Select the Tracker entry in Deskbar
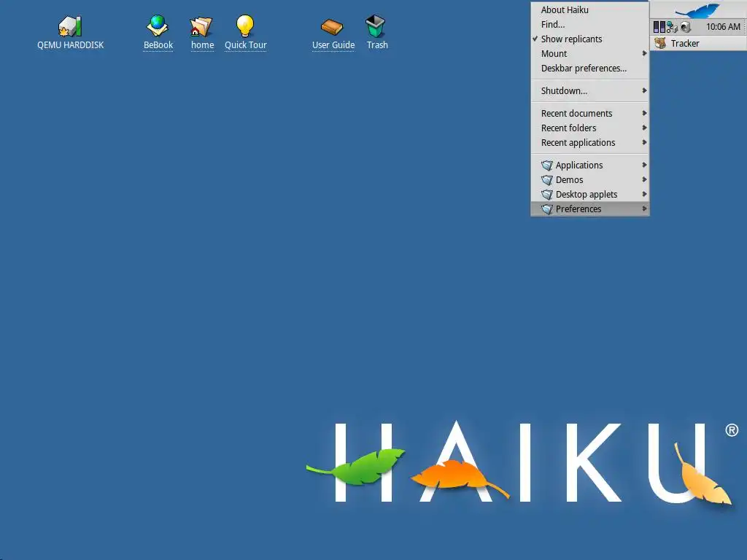 pyautogui.click(x=698, y=43)
